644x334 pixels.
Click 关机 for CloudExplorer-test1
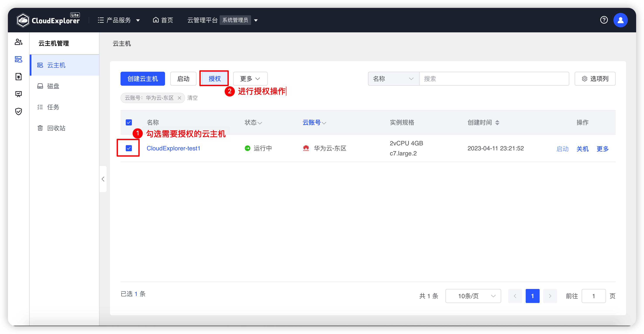click(x=582, y=149)
